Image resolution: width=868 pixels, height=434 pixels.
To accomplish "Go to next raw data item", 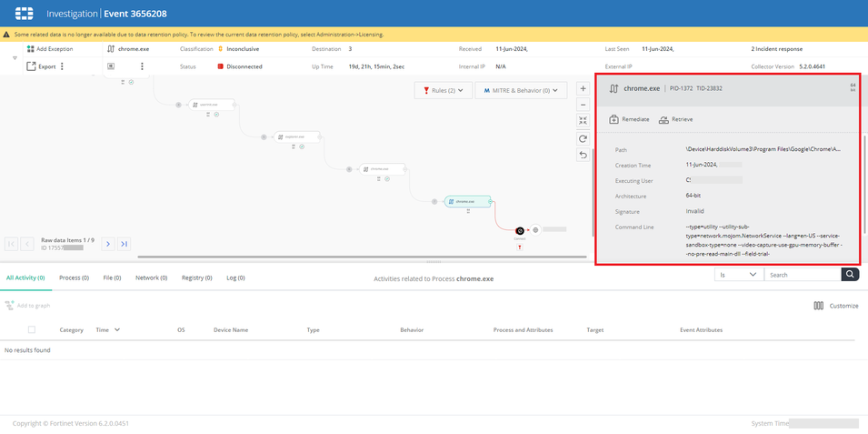I will tap(107, 244).
